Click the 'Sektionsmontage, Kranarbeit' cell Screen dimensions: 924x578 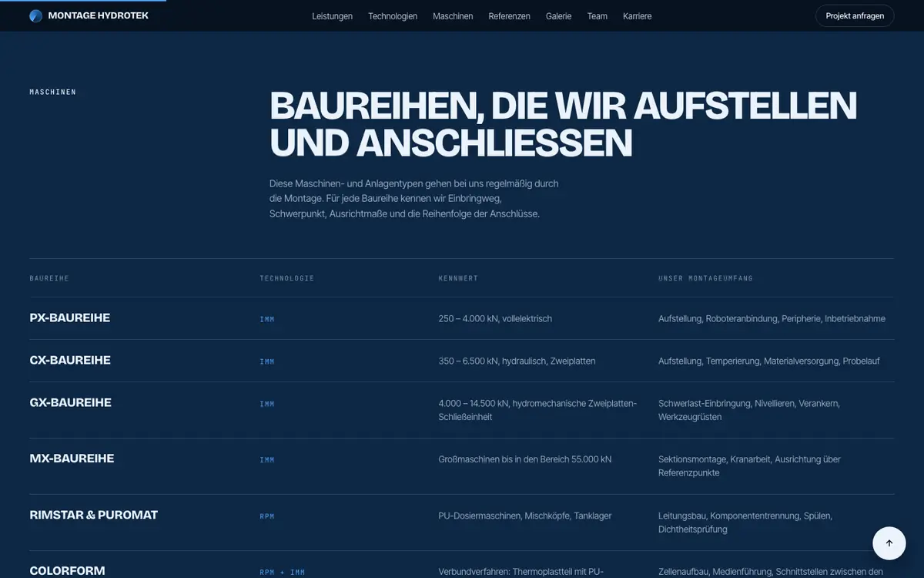click(x=749, y=466)
